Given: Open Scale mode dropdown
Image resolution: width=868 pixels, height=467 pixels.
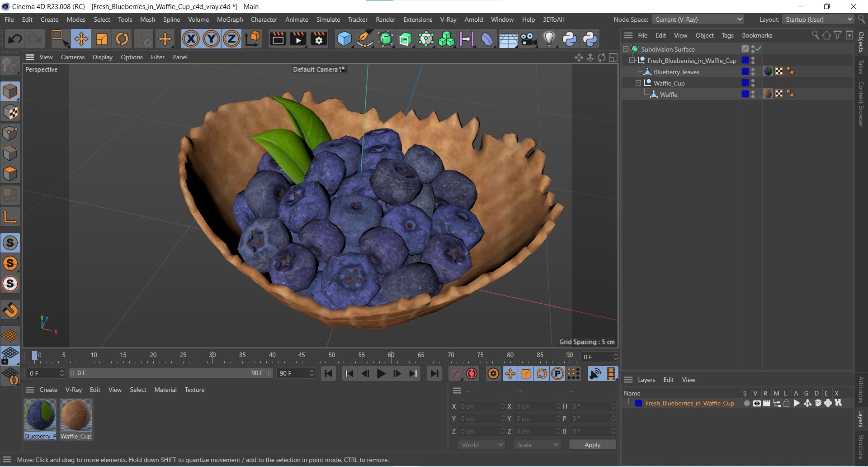Looking at the screenshot, I should [x=537, y=445].
